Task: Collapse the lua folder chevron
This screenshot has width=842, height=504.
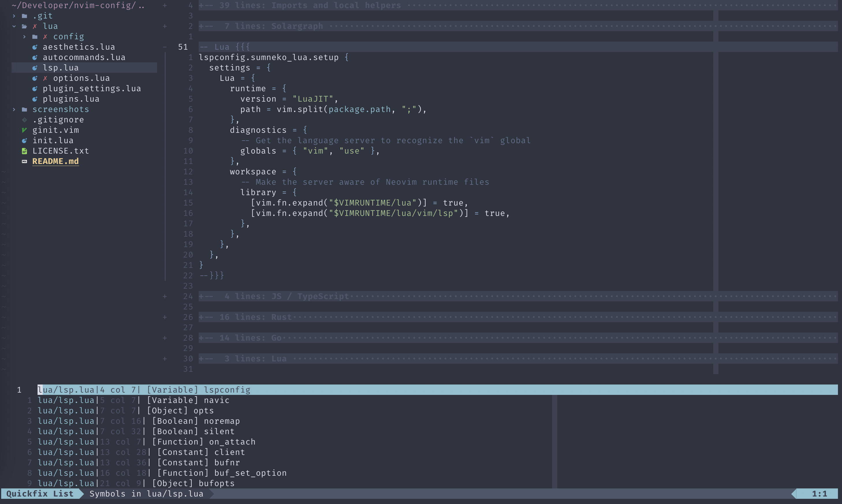Action: click(x=14, y=26)
